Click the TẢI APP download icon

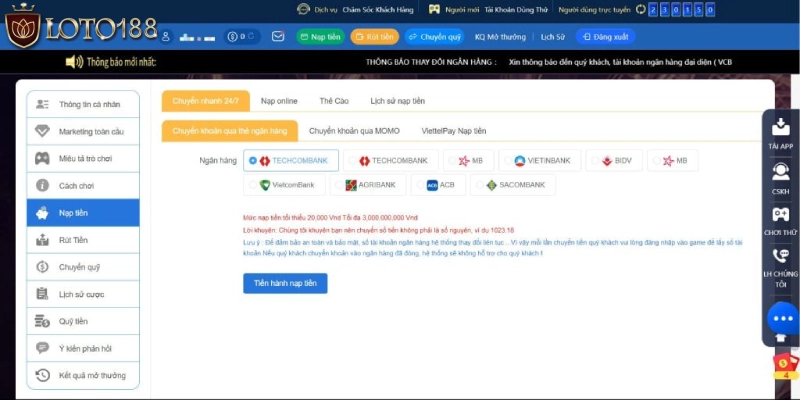pos(780,127)
